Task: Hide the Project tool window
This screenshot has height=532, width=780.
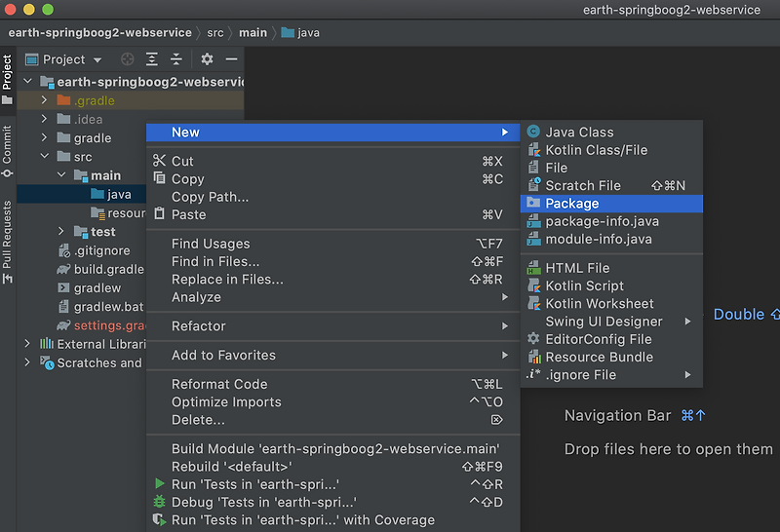Action: (x=231, y=59)
